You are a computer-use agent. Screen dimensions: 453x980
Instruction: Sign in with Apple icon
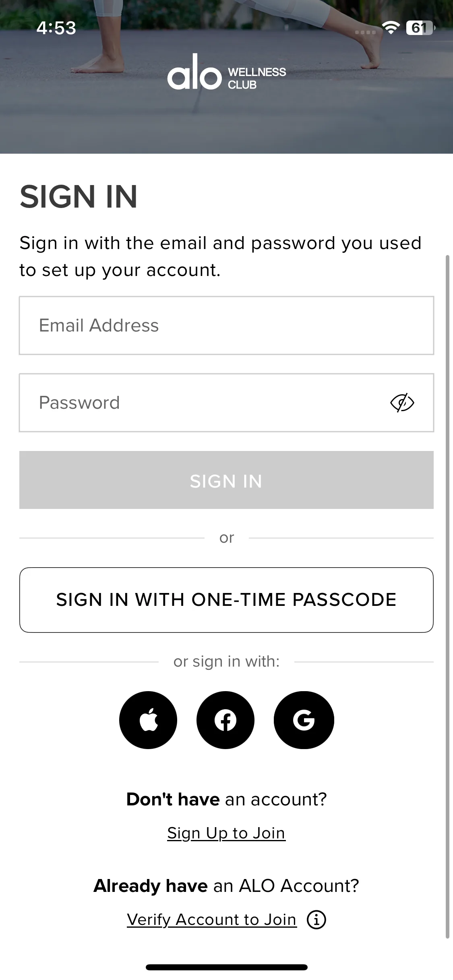(148, 720)
